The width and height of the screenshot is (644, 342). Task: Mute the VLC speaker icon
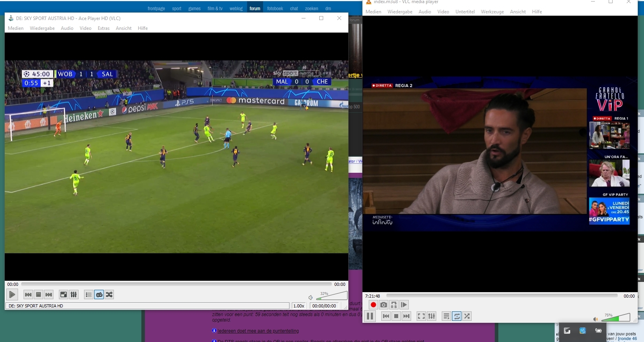pos(596,319)
